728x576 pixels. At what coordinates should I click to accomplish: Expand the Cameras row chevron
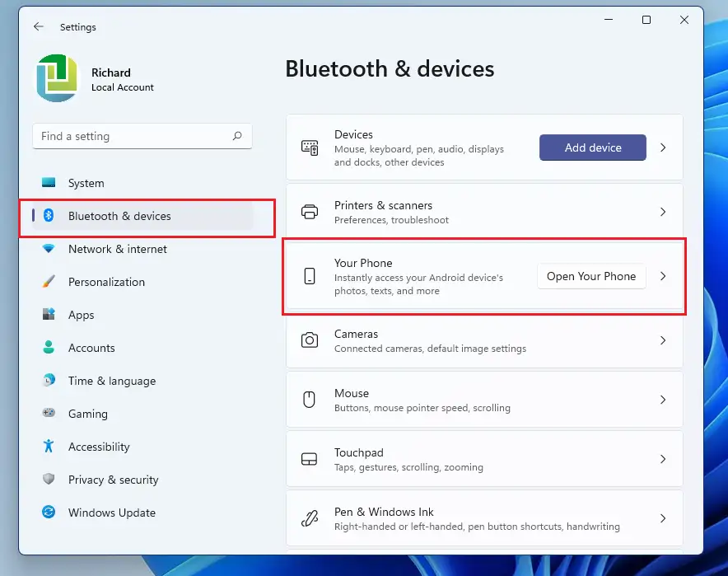[x=663, y=340]
